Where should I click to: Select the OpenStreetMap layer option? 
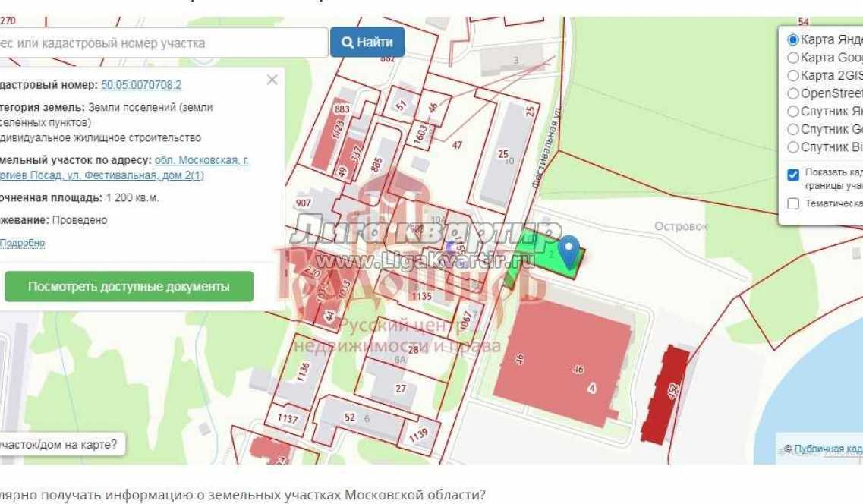[792, 94]
